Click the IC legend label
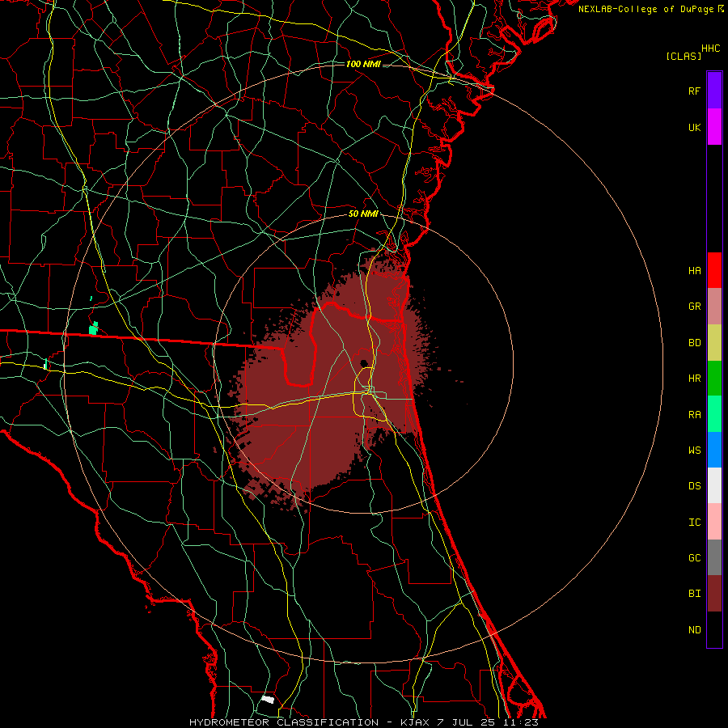728x728 pixels. coord(694,522)
